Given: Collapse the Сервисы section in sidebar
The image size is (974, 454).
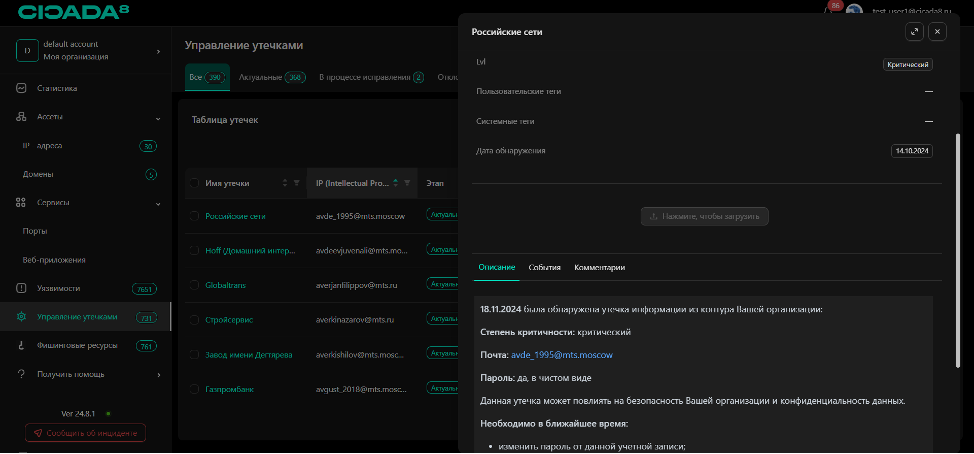Looking at the screenshot, I should point(158,203).
